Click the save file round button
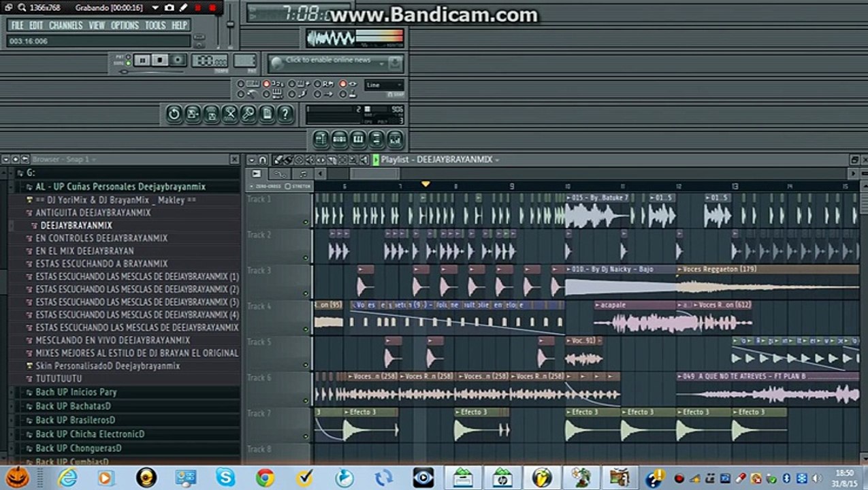 193,114
